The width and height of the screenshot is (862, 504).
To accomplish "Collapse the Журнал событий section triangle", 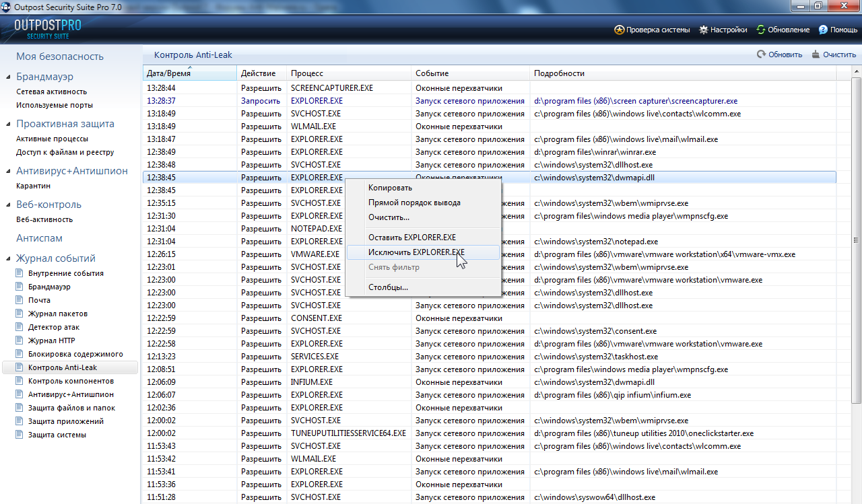I will pyautogui.click(x=9, y=259).
